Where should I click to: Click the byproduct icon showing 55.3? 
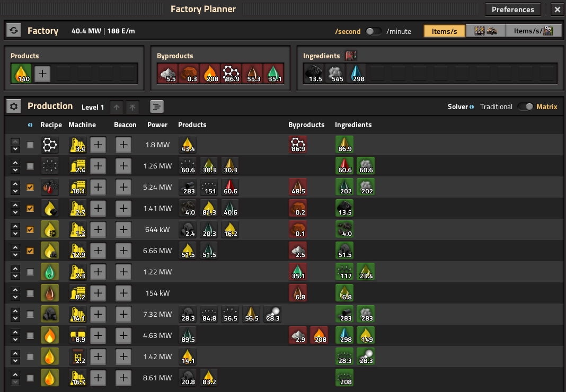tap(253, 74)
